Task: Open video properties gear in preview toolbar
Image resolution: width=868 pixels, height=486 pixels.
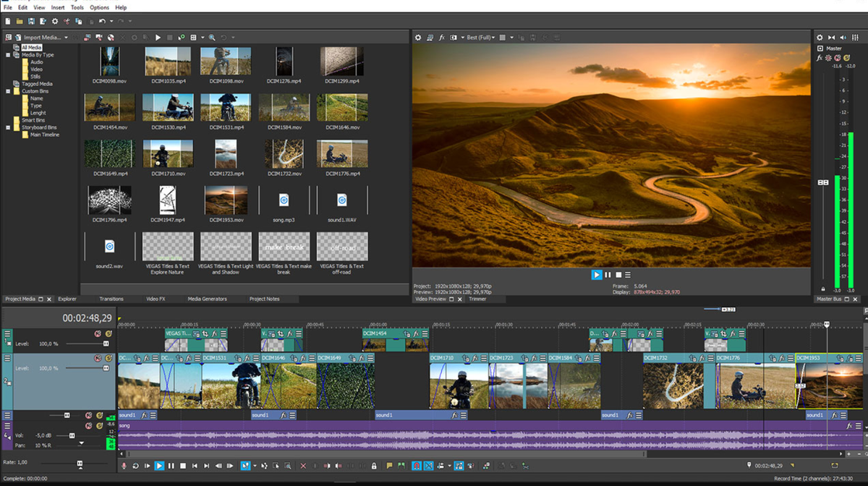Action: (417, 37)
